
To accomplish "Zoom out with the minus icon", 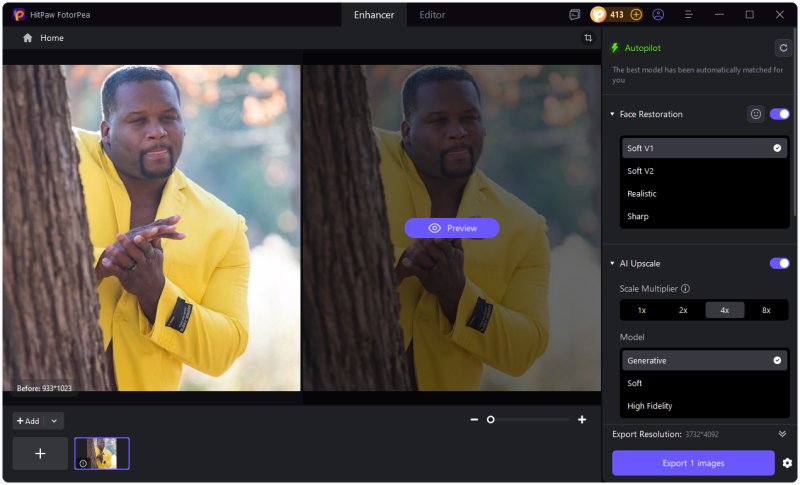I will click(474, 420).
